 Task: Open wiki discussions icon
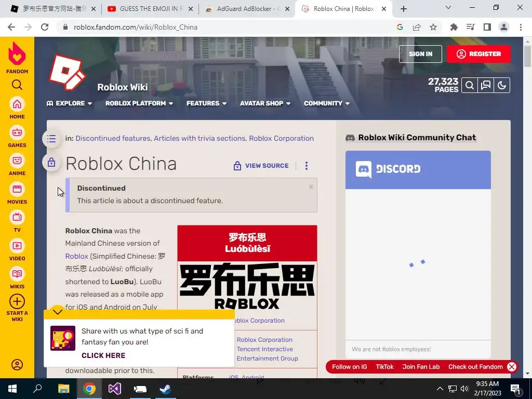tap(486, 85)
